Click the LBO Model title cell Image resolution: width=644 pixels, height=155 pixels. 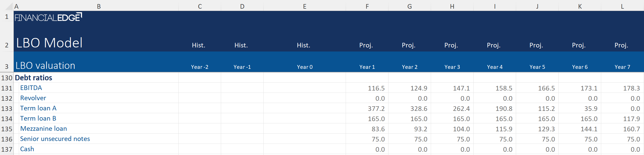tap(49, 43)
